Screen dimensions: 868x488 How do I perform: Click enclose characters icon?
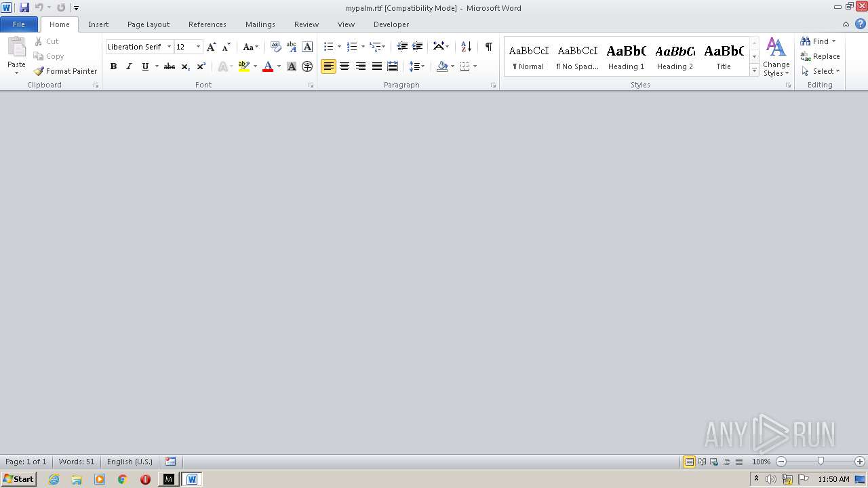[x=307, y=66]
